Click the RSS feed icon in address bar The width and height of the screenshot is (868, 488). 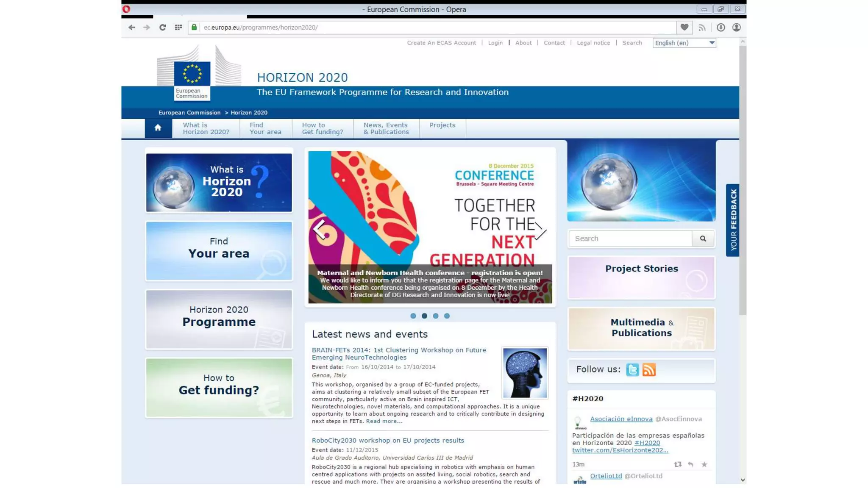702,27
